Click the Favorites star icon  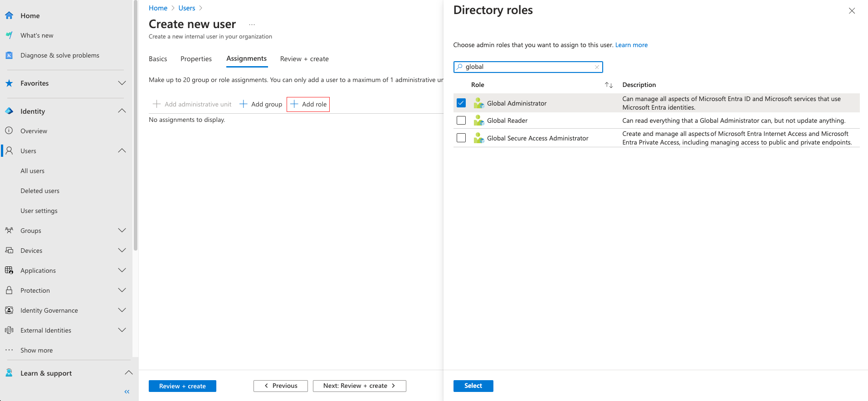pyautogui.click(x=9, y=83)
